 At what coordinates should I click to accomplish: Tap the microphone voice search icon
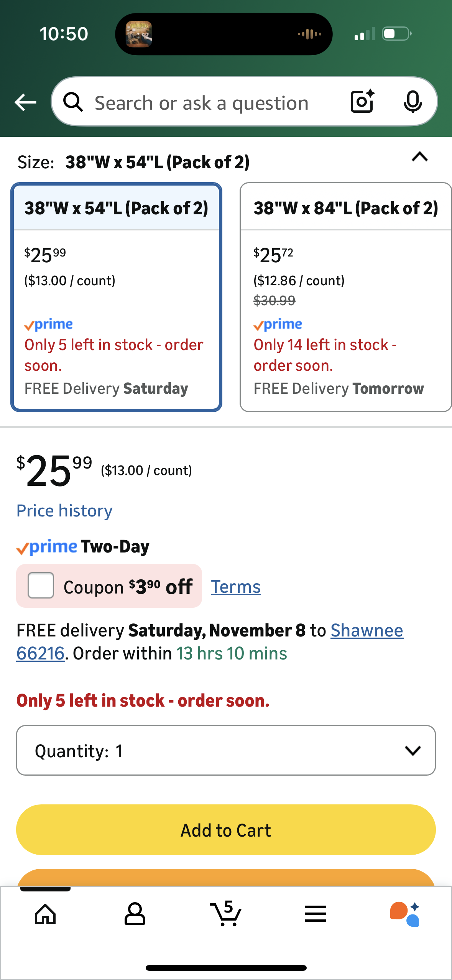click(x=413, y=102)
